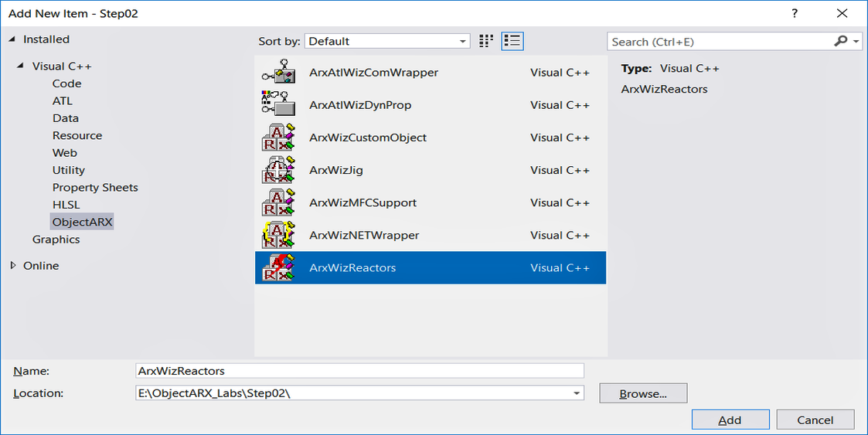868x435 pixels.
Task: Select Utility category in tree
Action: [69, 170]
